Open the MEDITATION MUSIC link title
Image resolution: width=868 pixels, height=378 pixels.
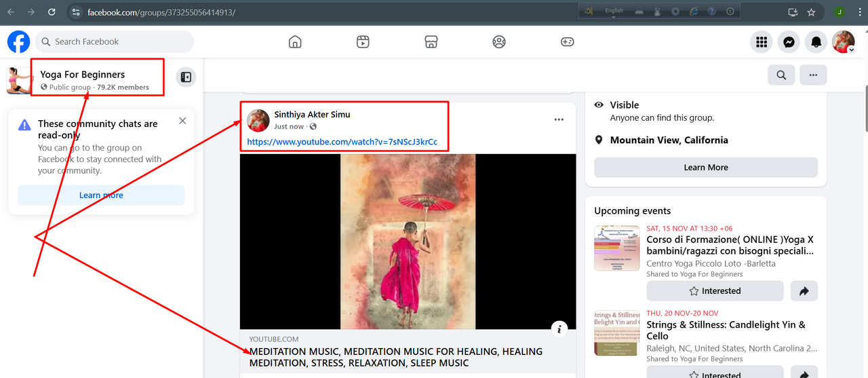(396, 357)
